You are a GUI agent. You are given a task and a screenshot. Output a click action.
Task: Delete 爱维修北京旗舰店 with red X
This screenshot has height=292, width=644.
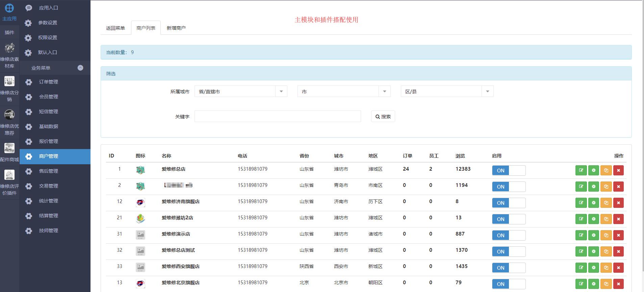pos(618,284)
